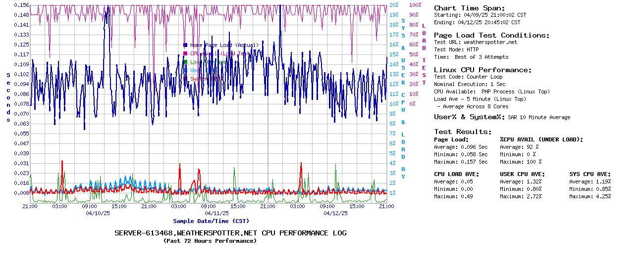
Task: Click the 04/11/25 date label on x-axis
Action: click(216, 213)
